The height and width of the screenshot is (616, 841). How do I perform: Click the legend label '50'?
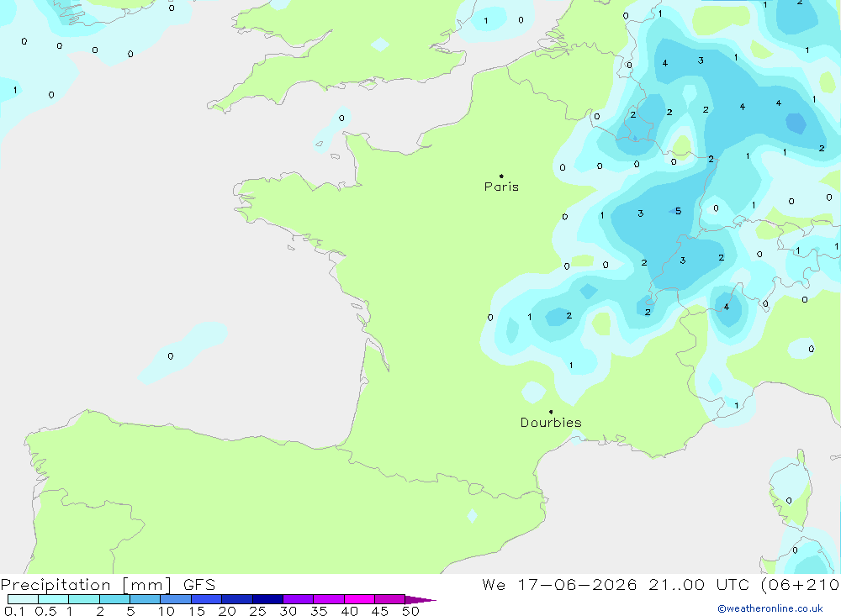(410, 611)
